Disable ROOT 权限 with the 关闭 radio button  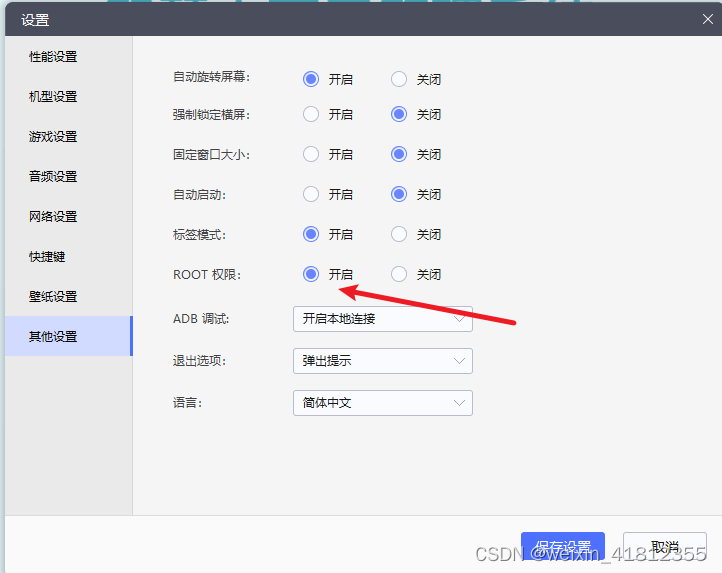point(399,275)
